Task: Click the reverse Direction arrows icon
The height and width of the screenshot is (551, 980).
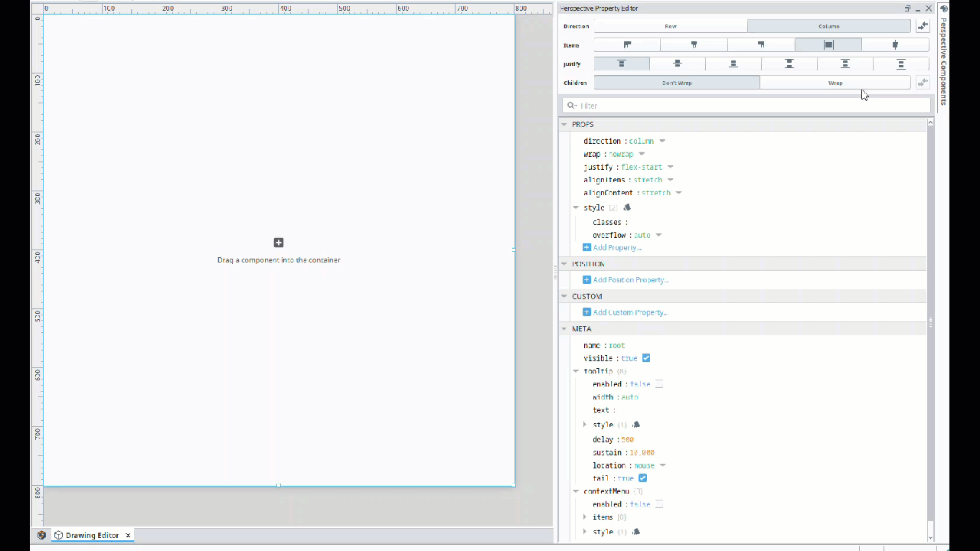Action: [923, 26]
